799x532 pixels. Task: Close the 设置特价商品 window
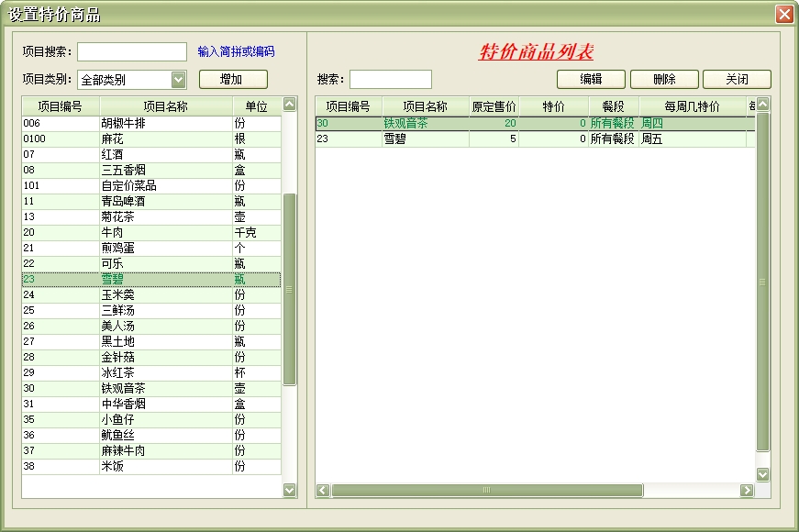[783, 15]
